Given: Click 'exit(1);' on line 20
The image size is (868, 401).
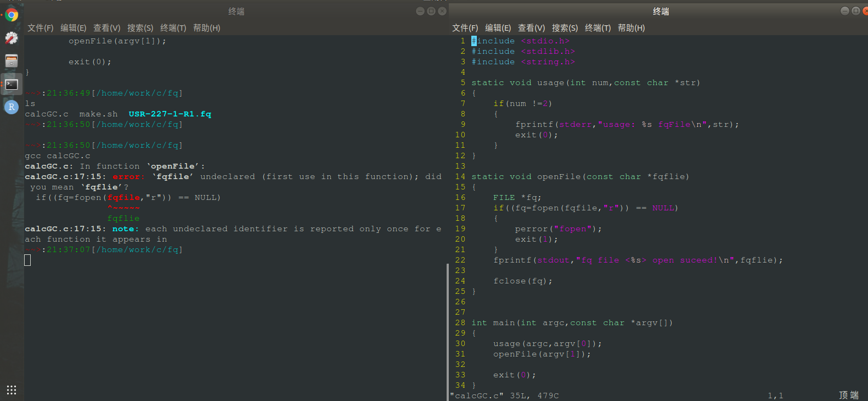Looking at the screenshot, I should [537, 239].
